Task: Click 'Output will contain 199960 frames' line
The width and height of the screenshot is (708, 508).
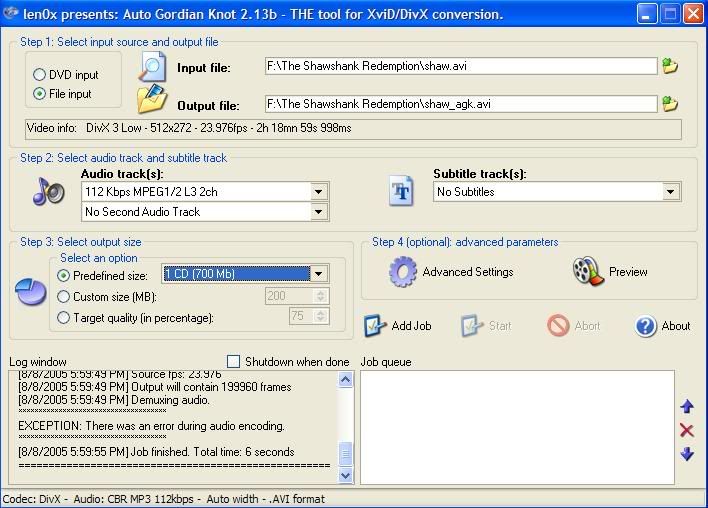Action: 155,387
